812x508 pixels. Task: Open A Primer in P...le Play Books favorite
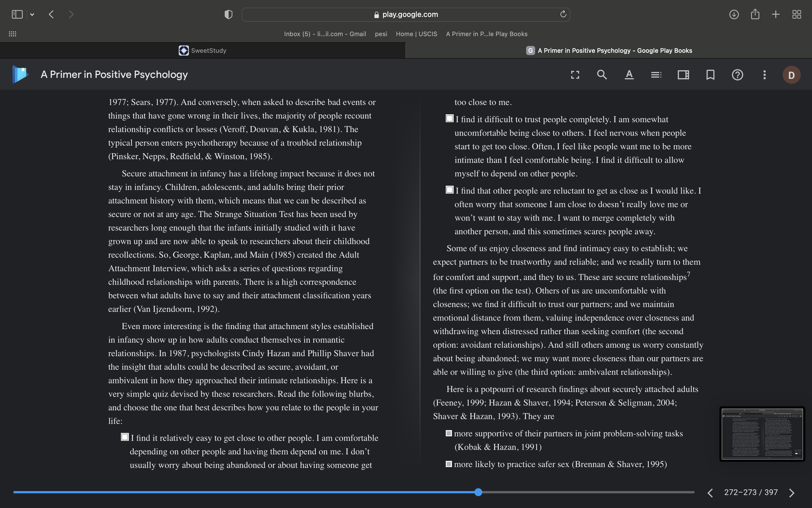click(487, 34)
